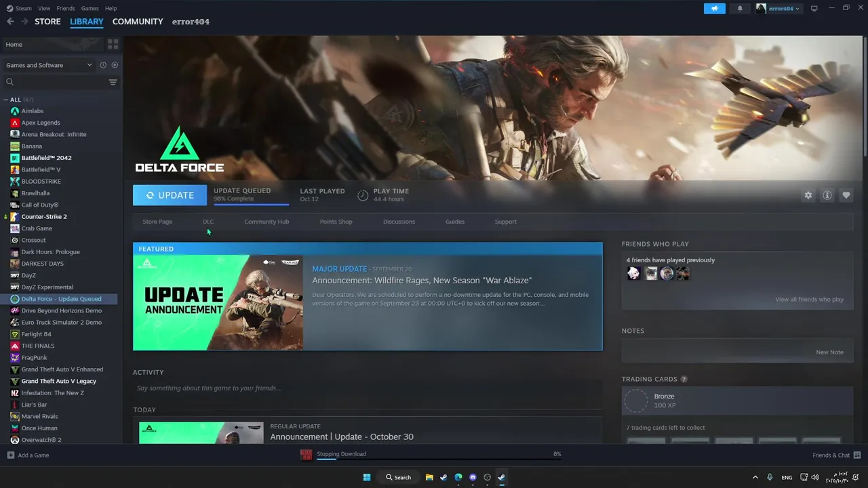Open Delta Force game info icon
The height and width of the screenshot is (488, 868).
click(x=827, y=195)
